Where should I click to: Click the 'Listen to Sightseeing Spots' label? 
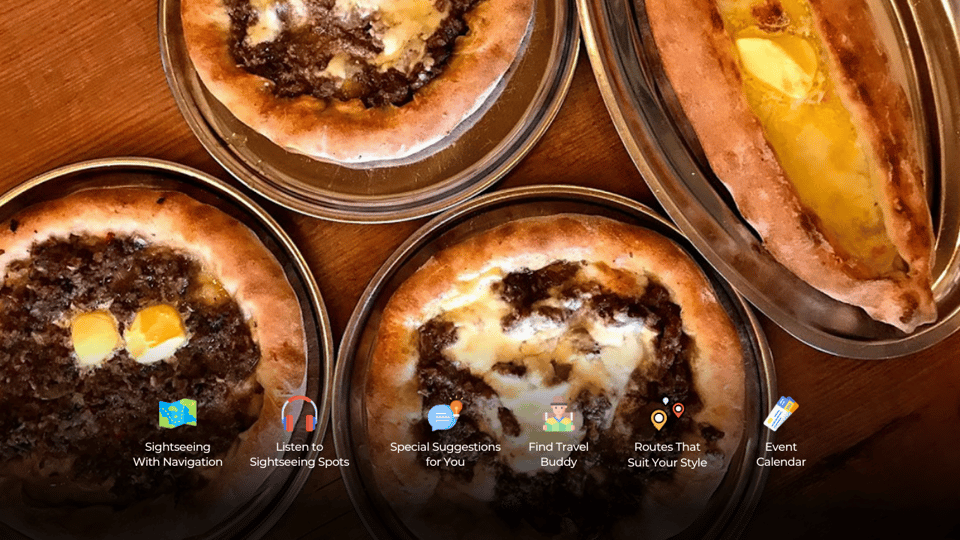tap(299, 454)
